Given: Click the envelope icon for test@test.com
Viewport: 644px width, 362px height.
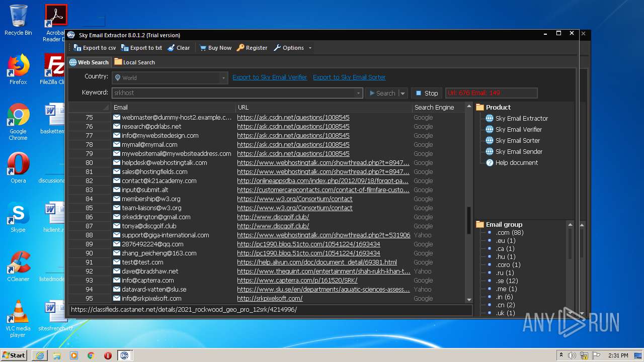Looking at the screenshot, I should click(x=117, y=262).
